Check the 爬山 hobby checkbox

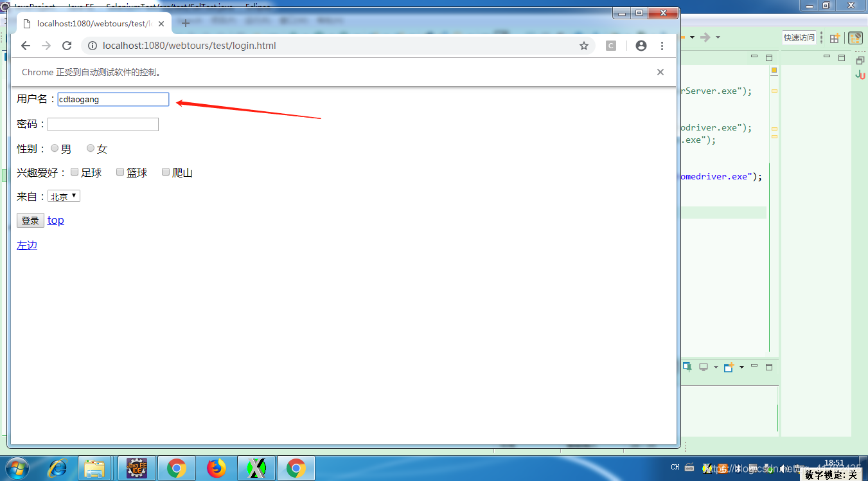pos(166,172)
